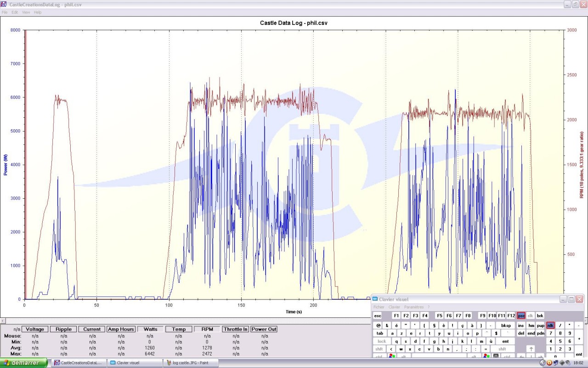Click the pup page up key
The height and width of the screenshot is (368, 588).
(x=541, y=326)
